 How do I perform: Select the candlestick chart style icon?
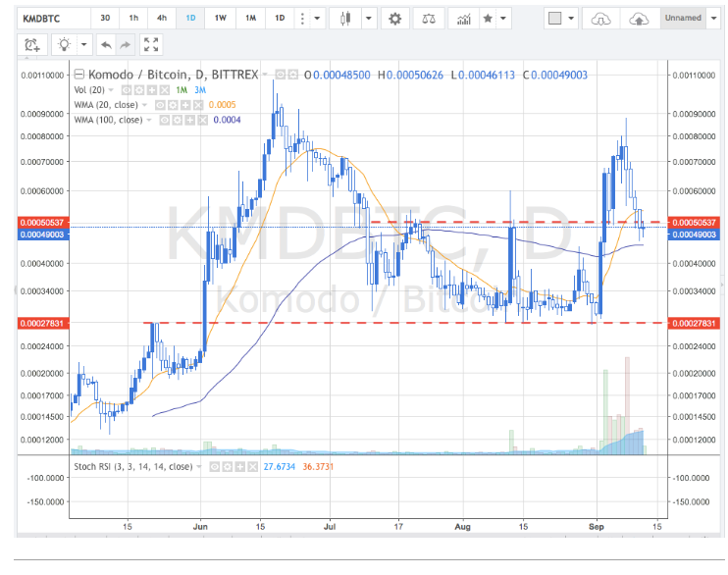click(x=343, y=19)
